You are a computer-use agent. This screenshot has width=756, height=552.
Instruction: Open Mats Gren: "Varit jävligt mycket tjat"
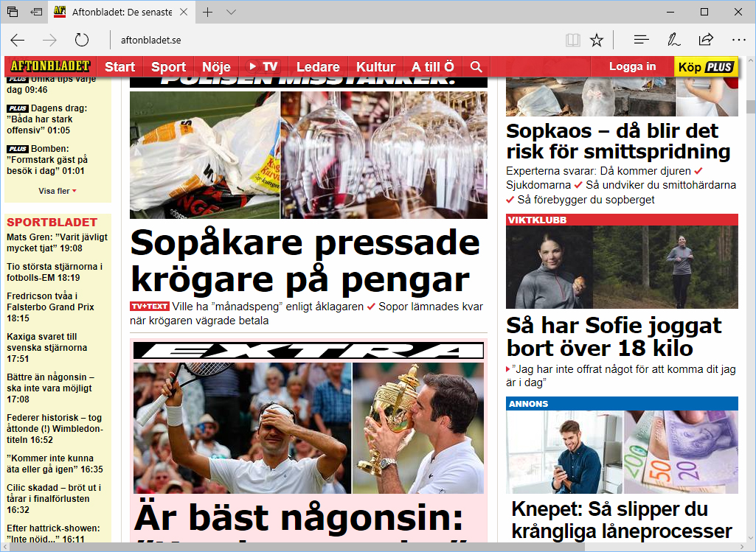[57, 242]
